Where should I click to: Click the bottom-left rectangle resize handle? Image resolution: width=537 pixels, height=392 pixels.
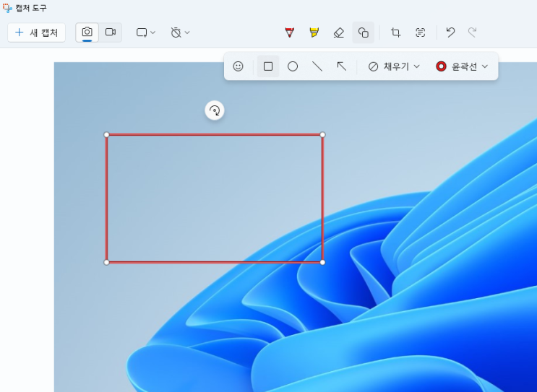tap(106, 262)
